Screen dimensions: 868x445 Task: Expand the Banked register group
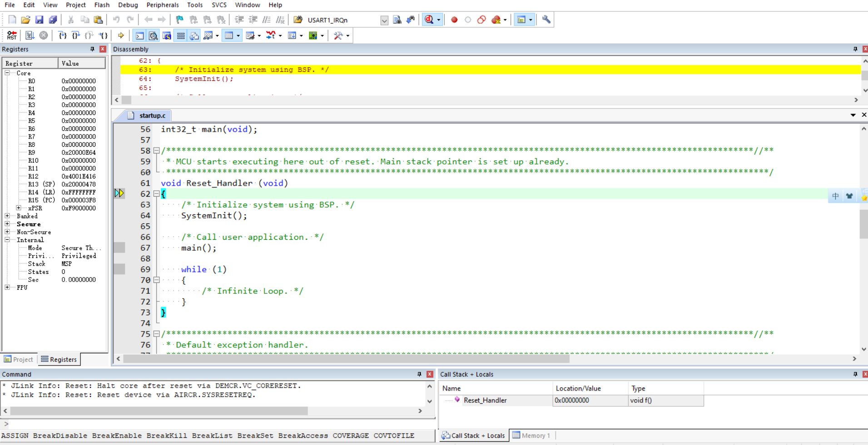click(7, 216)
